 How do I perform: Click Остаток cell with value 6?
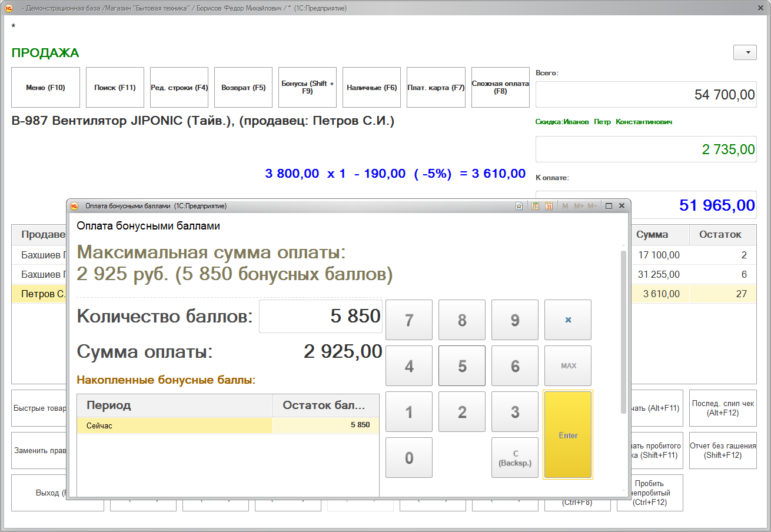tap(723, 274)
